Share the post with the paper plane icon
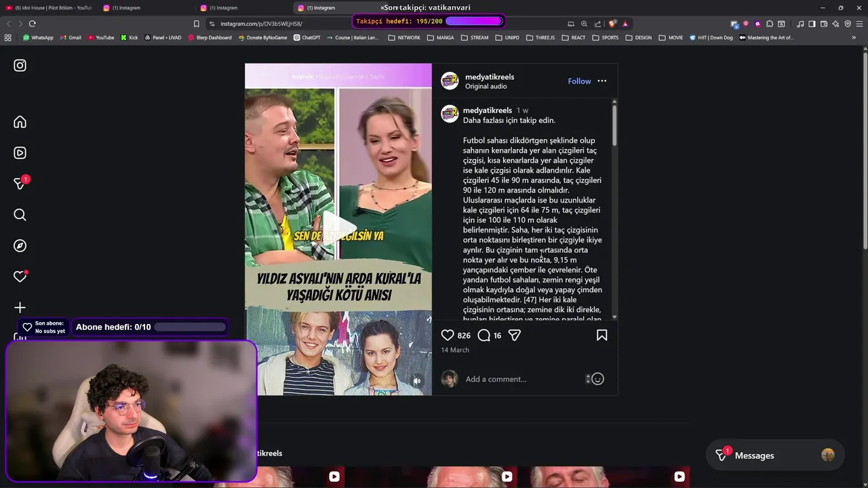Screen dimensions: 868x488 coord(515,335)
